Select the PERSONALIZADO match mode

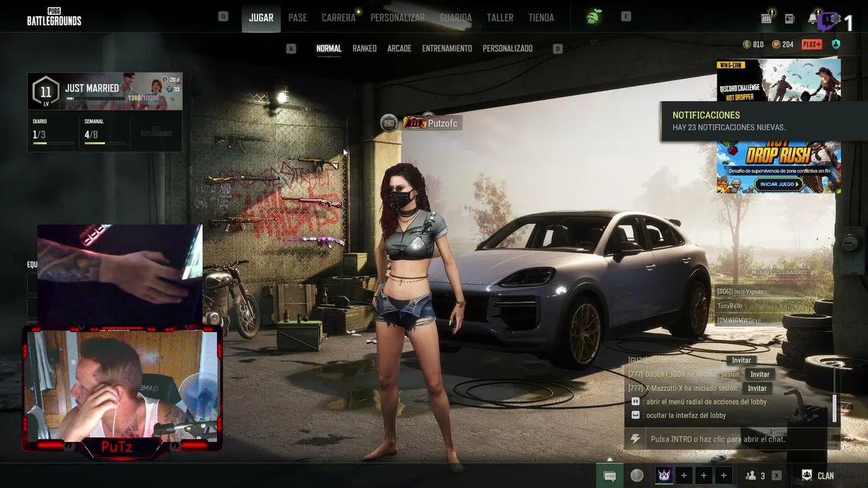click(507, 49)
